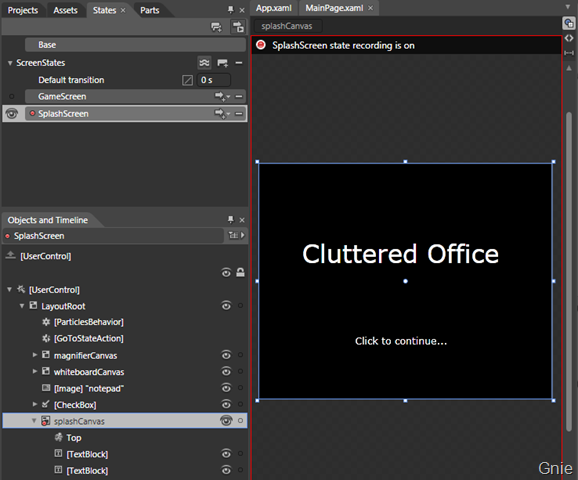Hide the magnifierCanvas element
This screenshot has height=480, width=578.
tap(226, 355)
